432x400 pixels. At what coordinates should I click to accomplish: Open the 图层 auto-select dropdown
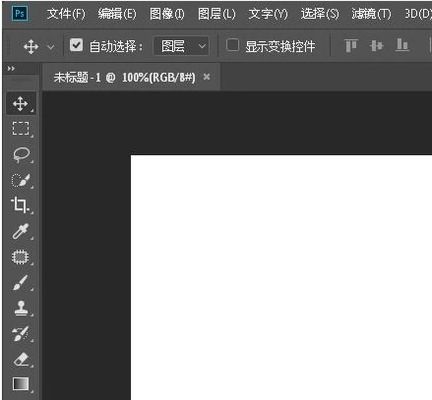coord(182,46)
